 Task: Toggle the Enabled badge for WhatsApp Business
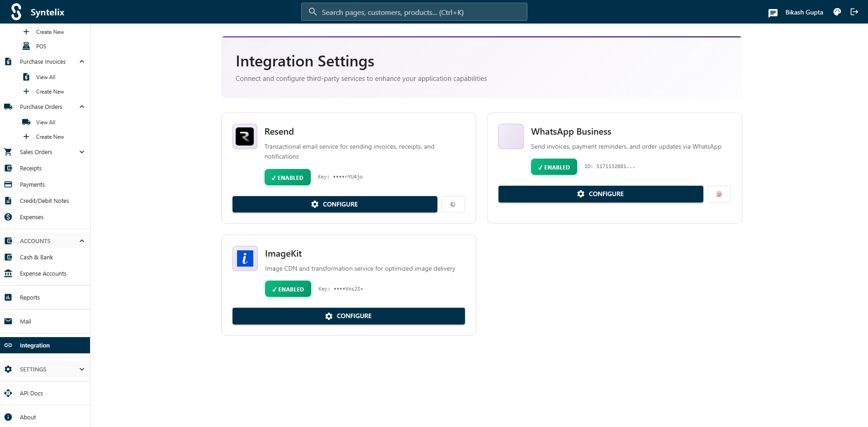click(x=554, y=167)
